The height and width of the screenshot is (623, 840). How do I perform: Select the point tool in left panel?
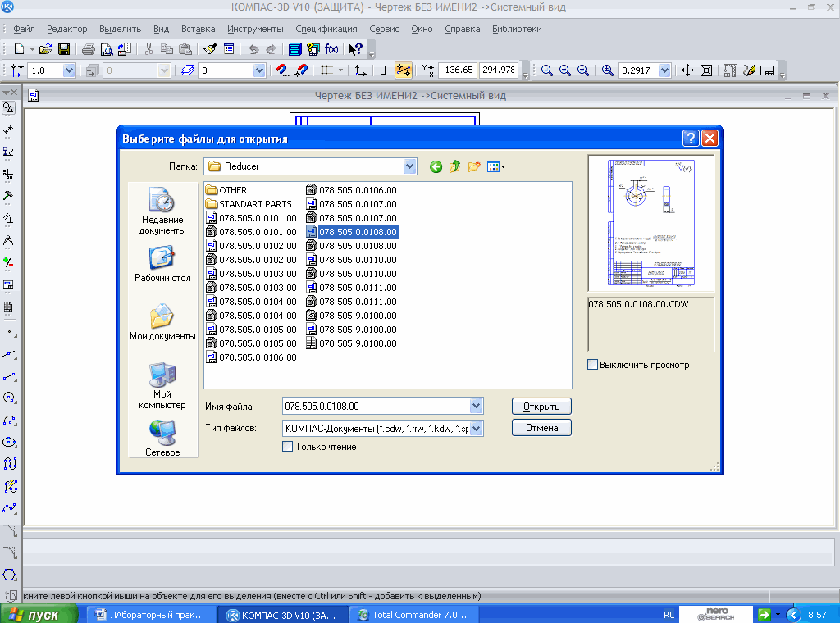(10, 332)
